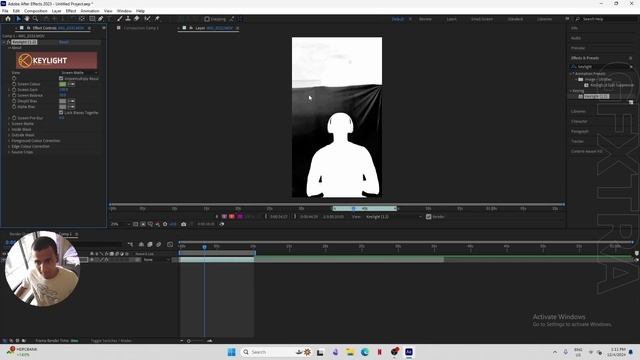The image size is (640, 360).
Task: Expand the Screen Matte group
Action: (x=9, y=124)
